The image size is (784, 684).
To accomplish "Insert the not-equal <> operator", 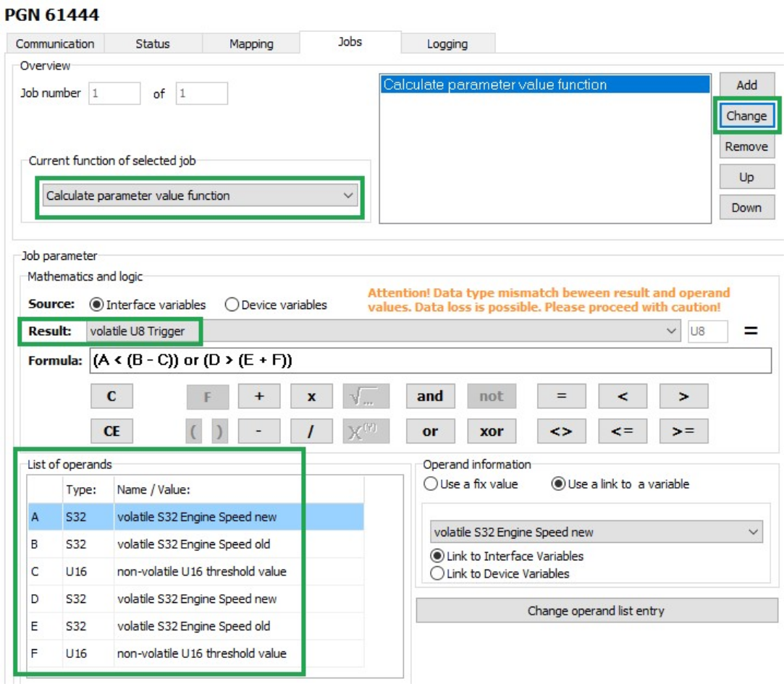I will [561, 431].
